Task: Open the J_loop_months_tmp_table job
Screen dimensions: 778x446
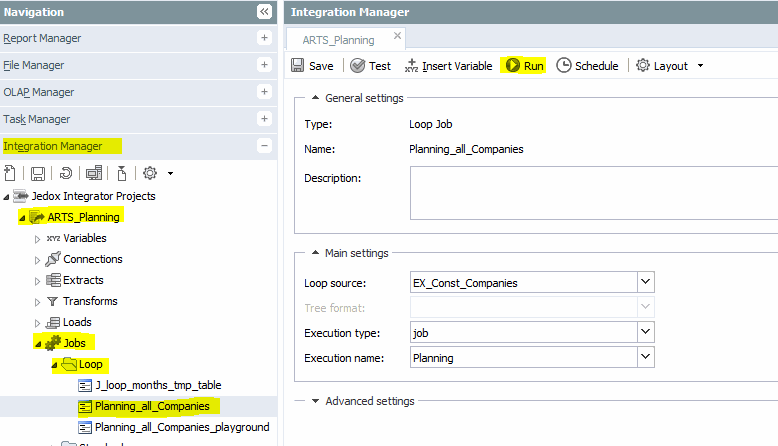Action: [158, 385]
